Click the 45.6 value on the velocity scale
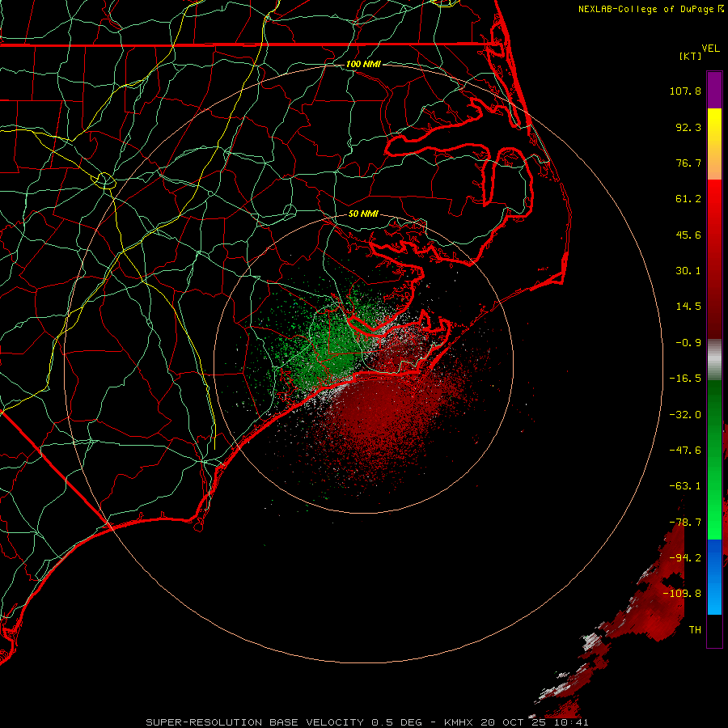Screen dimensions: 728x728 (688, 235)
